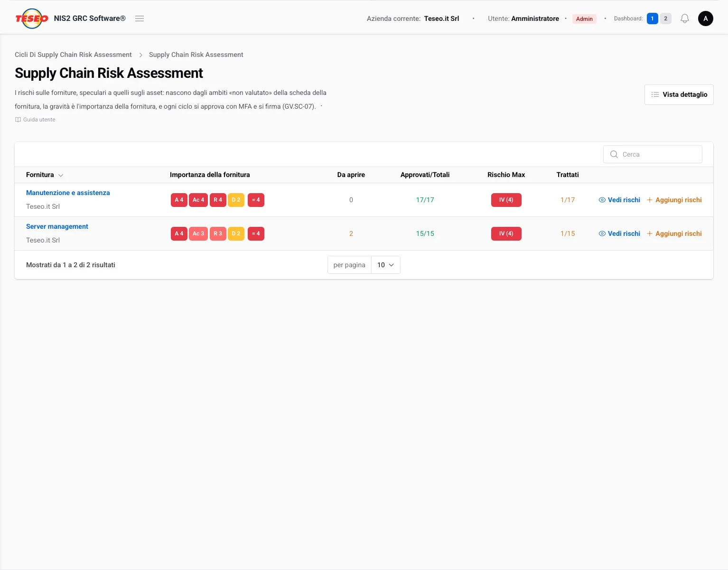This screenshot has width=728, height=570.
Task: Click the 1/17 treated value
Action: pos(568,200)
